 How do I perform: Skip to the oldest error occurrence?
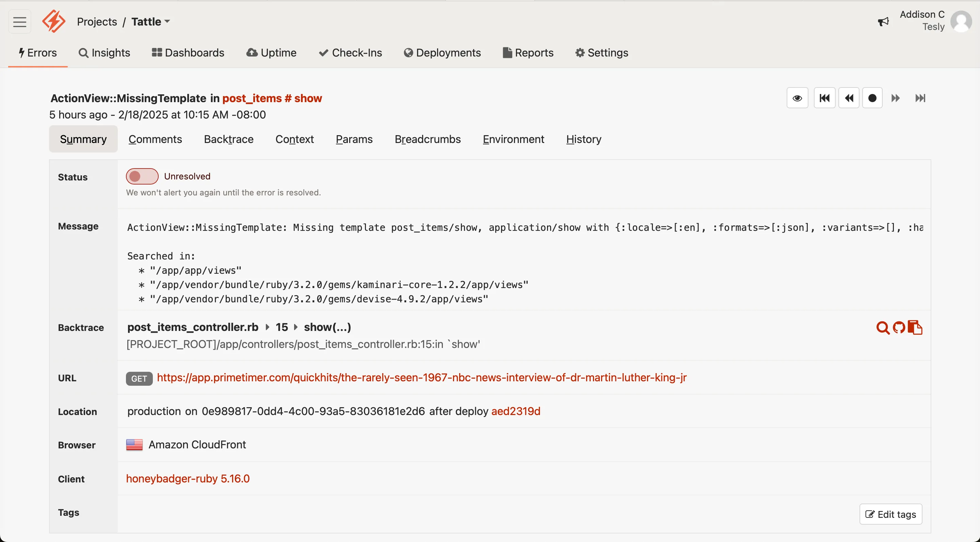824,98
